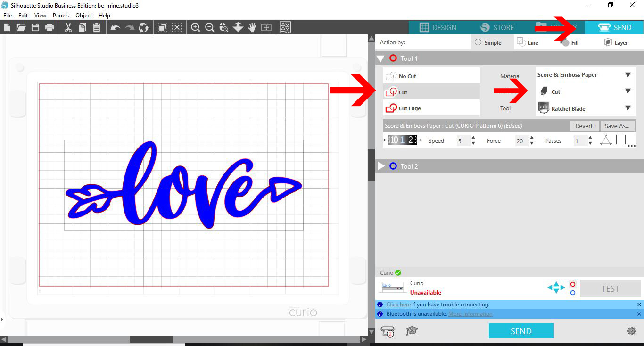Click the Zoom Out magnifier icon
This screenshot has height=346, width=644.
click(x=210, y=27)
